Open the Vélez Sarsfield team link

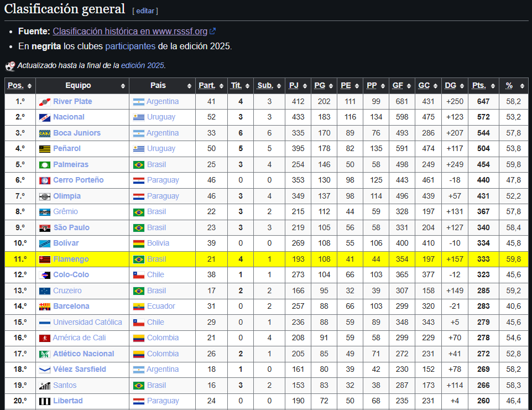[x=80, y=369]
